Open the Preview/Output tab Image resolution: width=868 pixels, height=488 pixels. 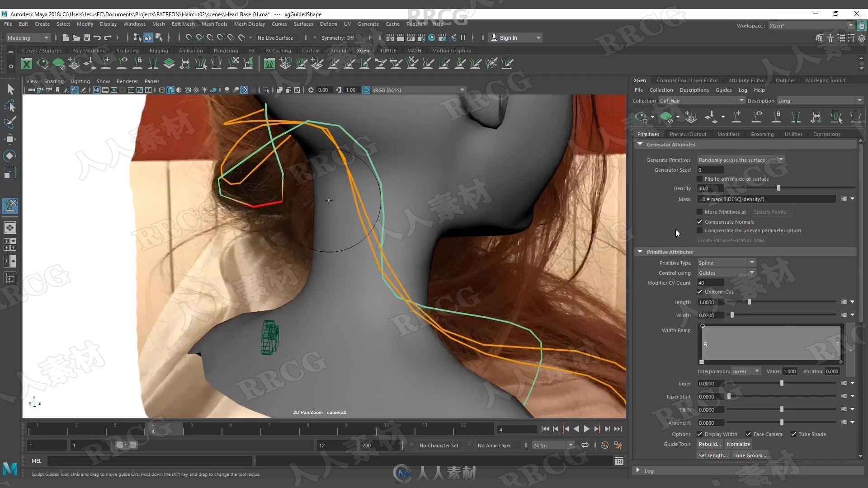coord(688,133)
